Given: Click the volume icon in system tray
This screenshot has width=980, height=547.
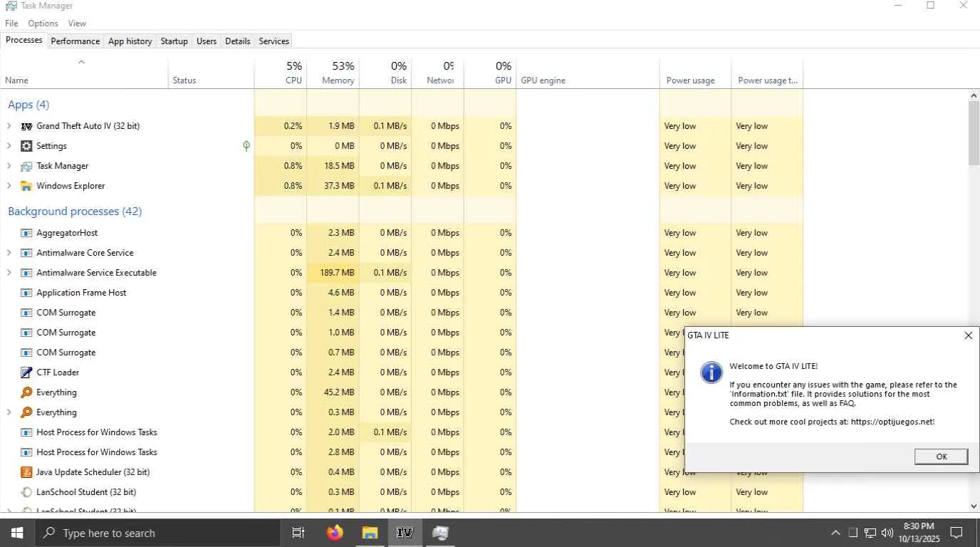Looking at the screenshot, I should coord(887,533).
